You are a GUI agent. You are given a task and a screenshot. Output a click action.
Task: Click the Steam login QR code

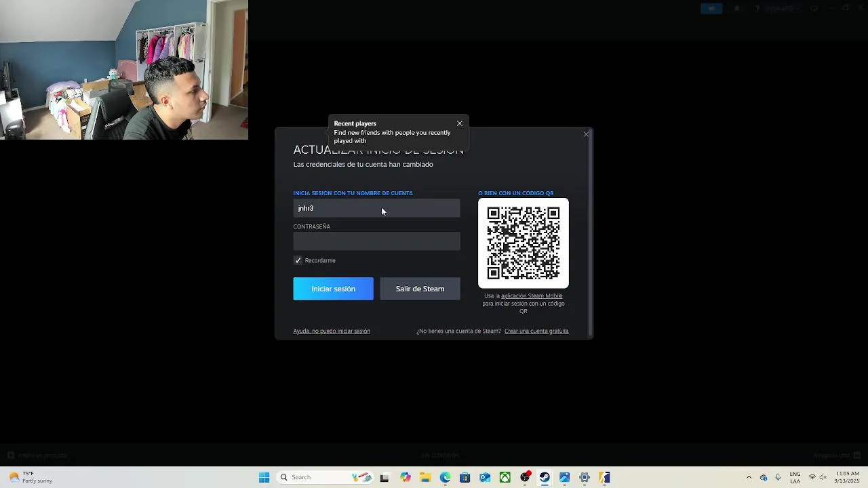pos(524,243)
